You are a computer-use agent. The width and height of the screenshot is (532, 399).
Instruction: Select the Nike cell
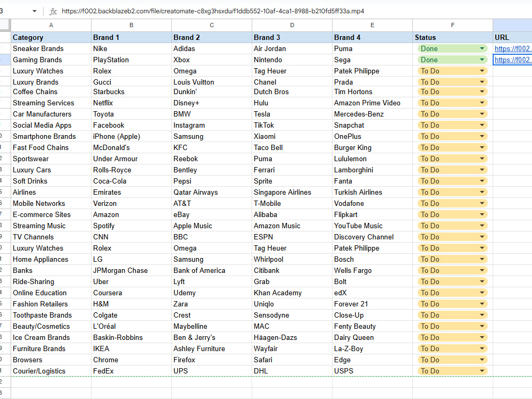click(x=131, y=48)
